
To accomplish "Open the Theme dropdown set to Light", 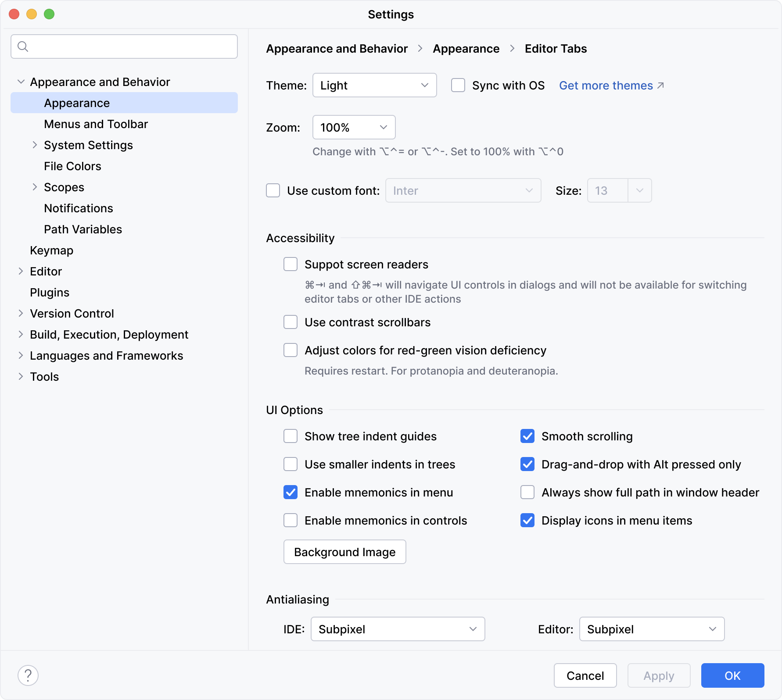I will tap(374, 85).
